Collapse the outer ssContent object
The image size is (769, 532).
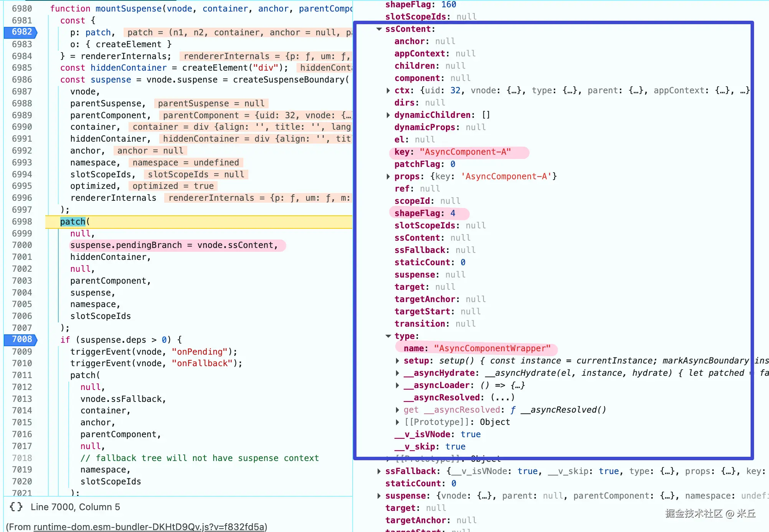pyautogui.click(x=379, y=29)
